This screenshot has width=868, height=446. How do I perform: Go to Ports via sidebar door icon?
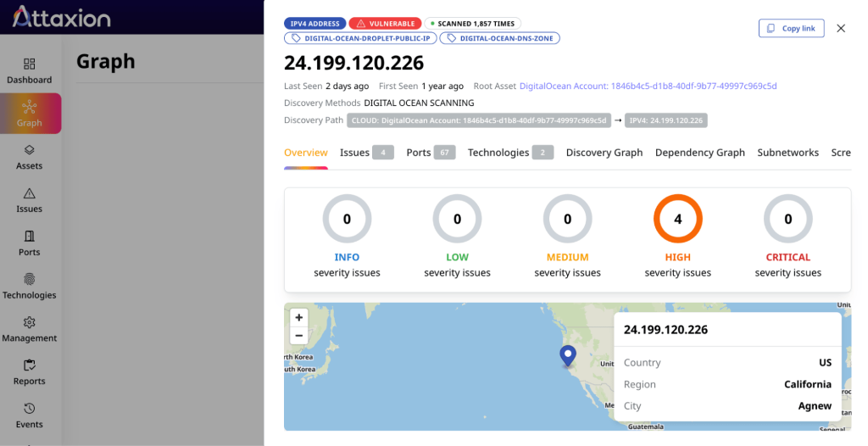[x=30, y=236]
